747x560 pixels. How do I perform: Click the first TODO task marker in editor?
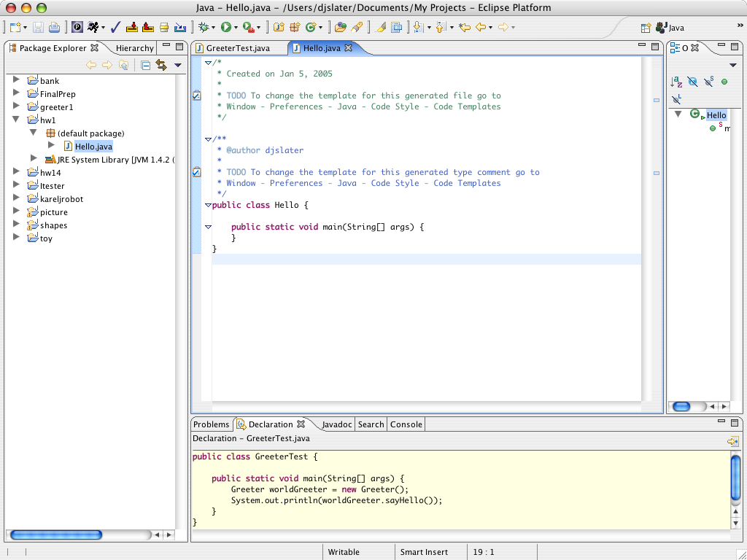pos(196,96)
